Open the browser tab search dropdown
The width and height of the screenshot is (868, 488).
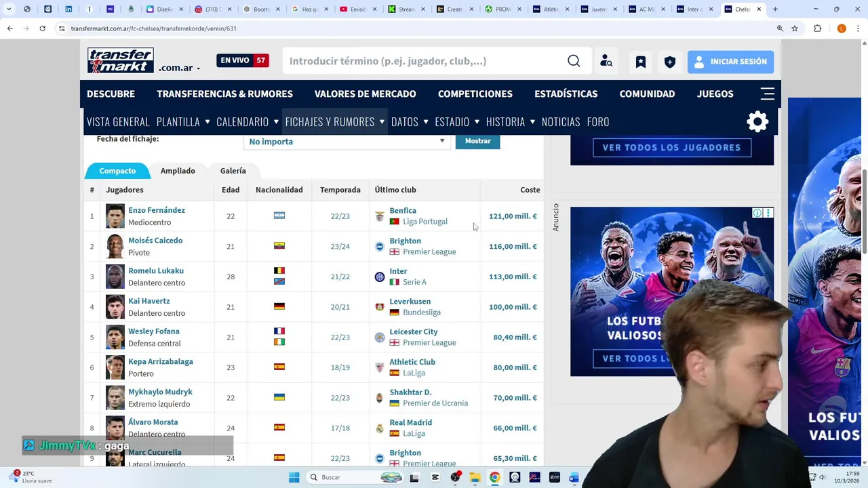[8, 9]
